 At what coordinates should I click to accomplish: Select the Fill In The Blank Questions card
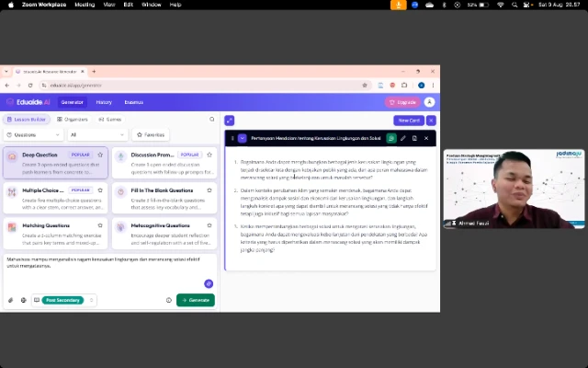point(164,198)
